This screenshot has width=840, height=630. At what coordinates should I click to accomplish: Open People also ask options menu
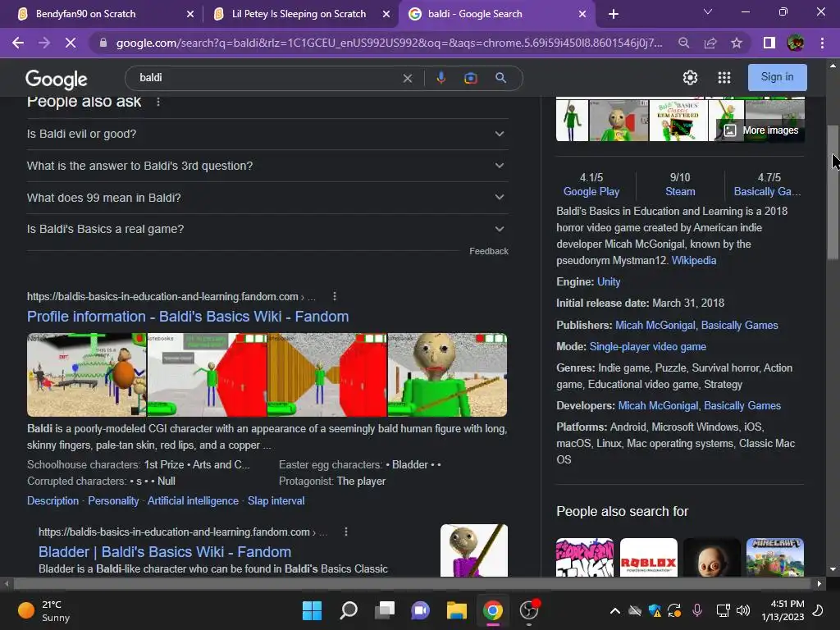click(158, 101)
